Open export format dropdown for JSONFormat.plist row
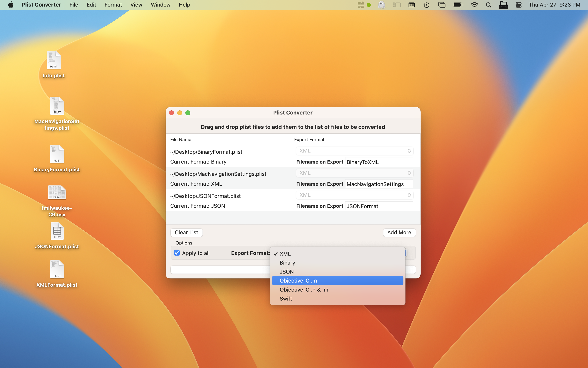Viewport: 588px width, 368px height. tap(355, 195)
